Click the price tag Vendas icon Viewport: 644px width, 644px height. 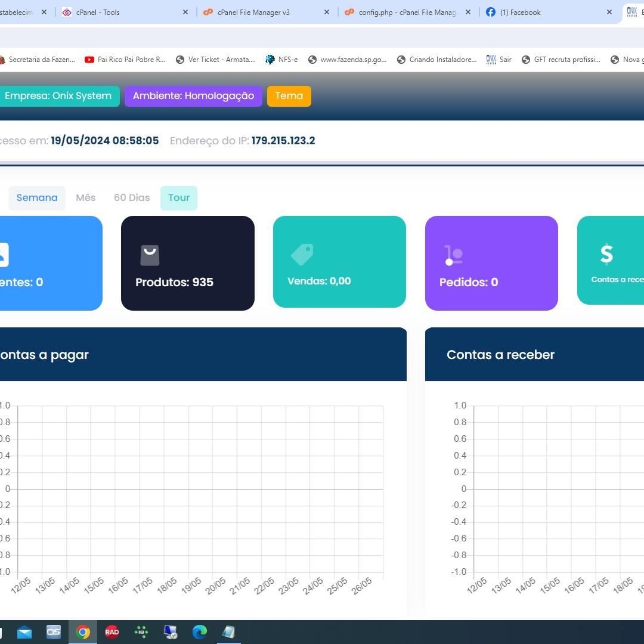(x=302, y=255)
